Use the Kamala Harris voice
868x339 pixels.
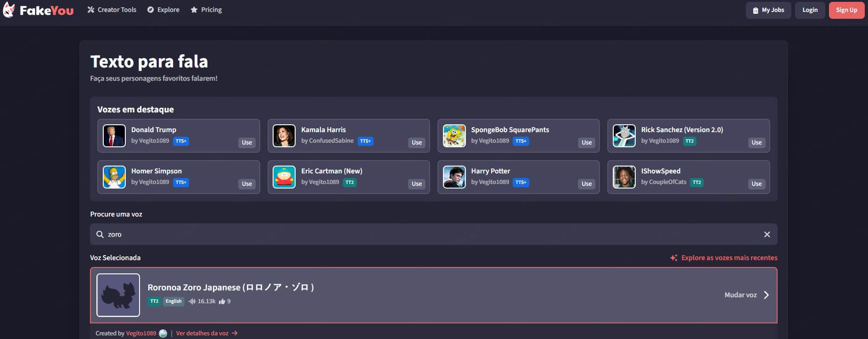tap(417, 143)
